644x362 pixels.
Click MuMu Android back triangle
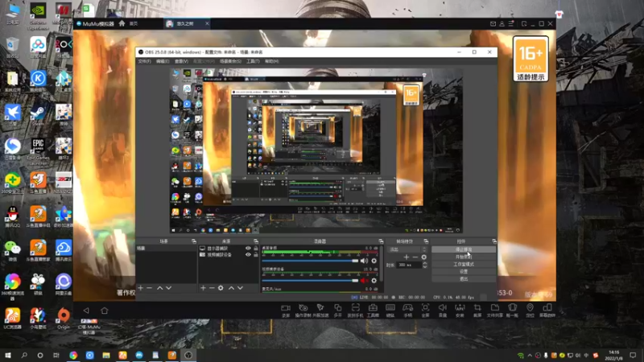[x=86, y=311]
